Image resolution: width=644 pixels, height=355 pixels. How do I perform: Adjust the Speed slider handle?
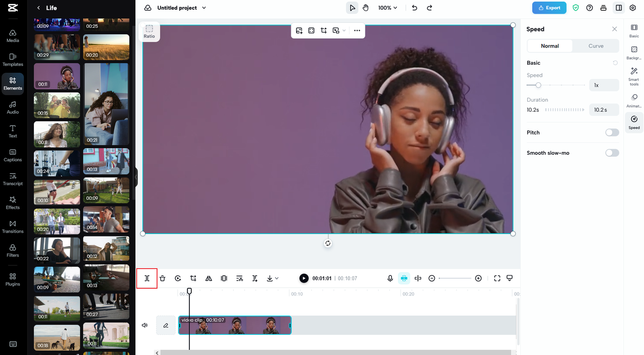click(x=538, y=85)
